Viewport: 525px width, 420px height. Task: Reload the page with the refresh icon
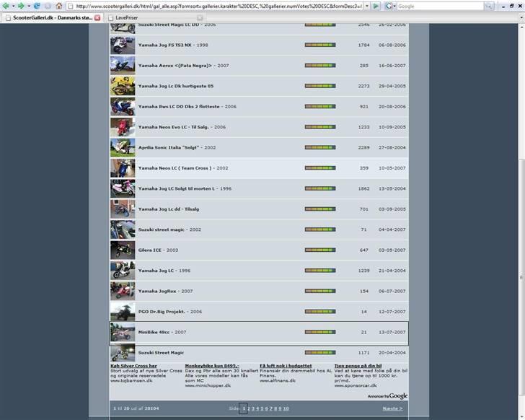click(x=37, y=6)
